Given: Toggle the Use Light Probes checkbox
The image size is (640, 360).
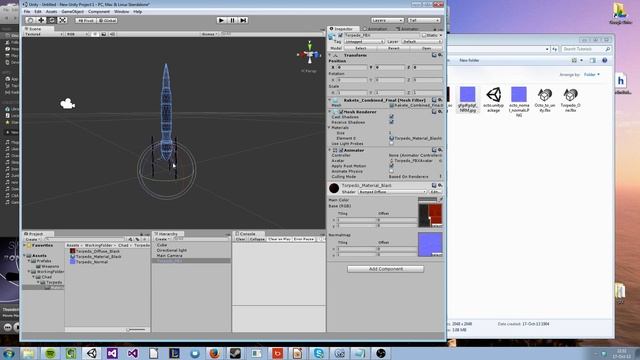Looking at the screenshot, I should pos(391,144).
